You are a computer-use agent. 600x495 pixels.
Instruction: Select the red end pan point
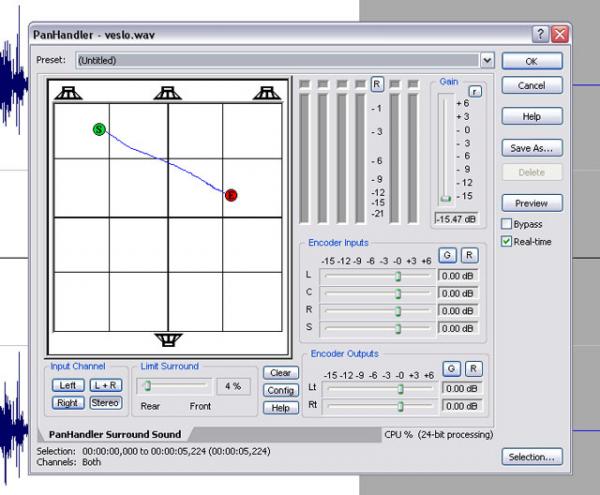(x=231, y=195)
